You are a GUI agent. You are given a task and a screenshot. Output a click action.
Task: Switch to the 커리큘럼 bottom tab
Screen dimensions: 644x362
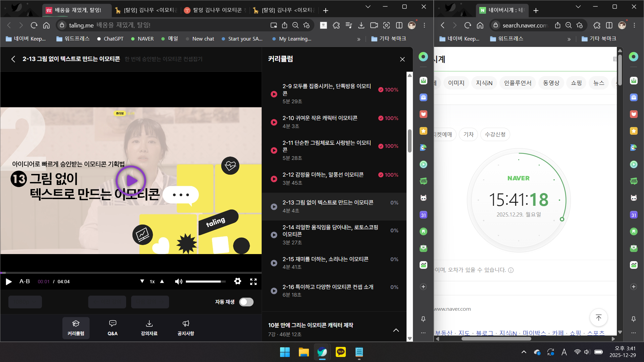click(x=76, y=328)
